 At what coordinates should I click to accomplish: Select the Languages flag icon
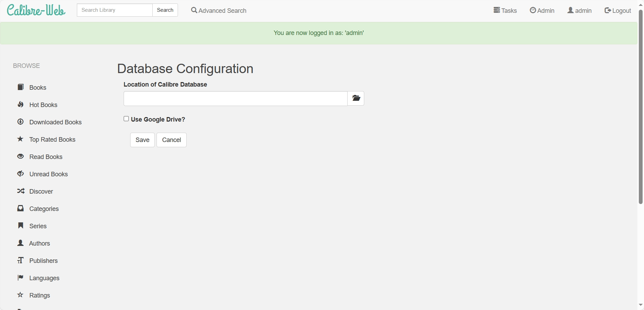pyautogui.click(x=21, y=278)
